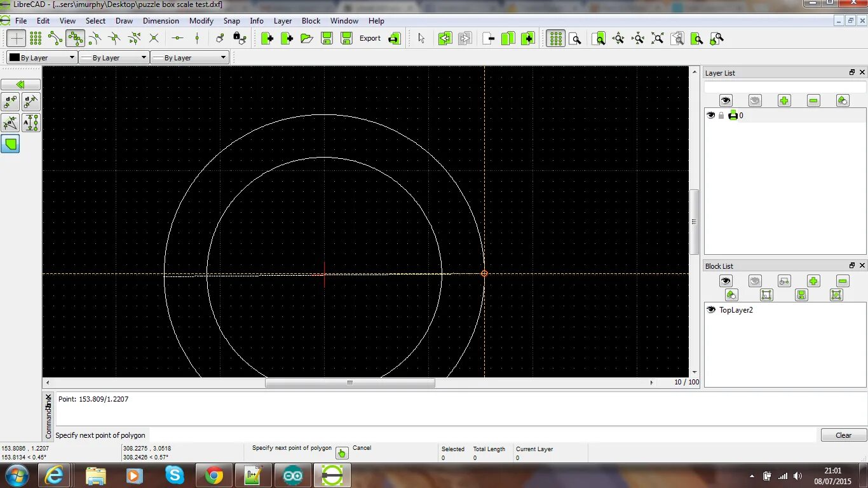868x488 pixels.
Task: Click Window zoom icon
Action: pos(697,39)
